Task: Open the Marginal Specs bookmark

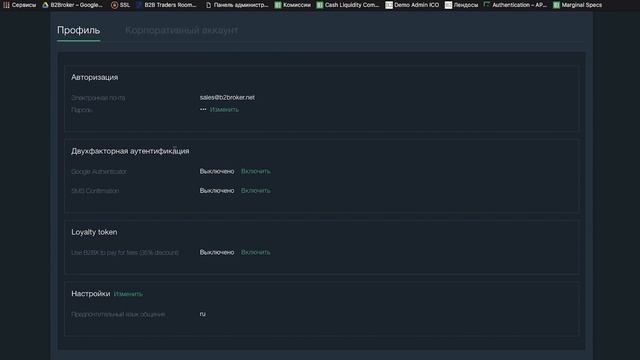Action: (x=577, y=5)
